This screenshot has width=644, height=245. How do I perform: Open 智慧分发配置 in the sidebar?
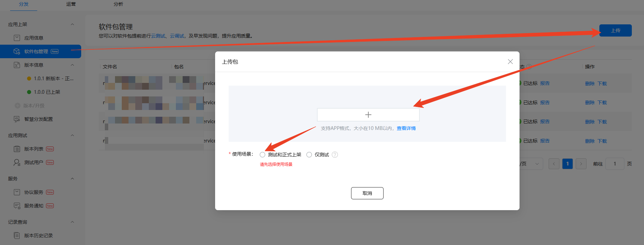tap(39, 119)
